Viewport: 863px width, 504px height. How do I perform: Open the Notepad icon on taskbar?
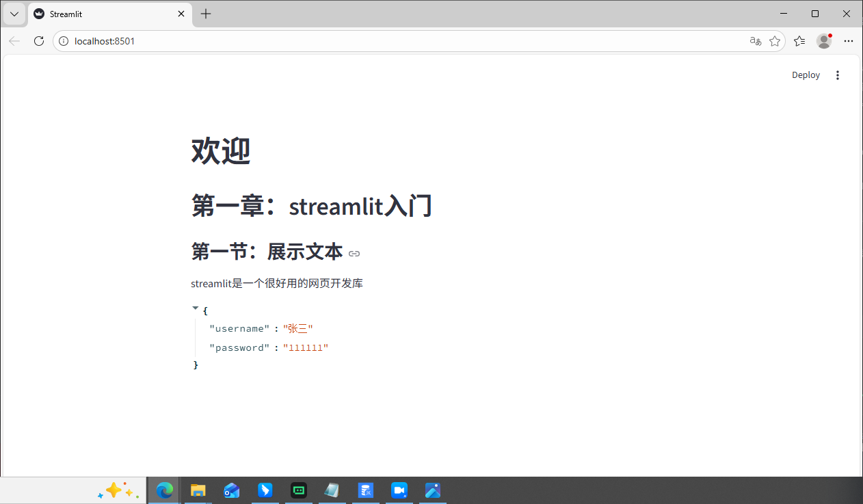pyautogui.click(x=332, y=490)
